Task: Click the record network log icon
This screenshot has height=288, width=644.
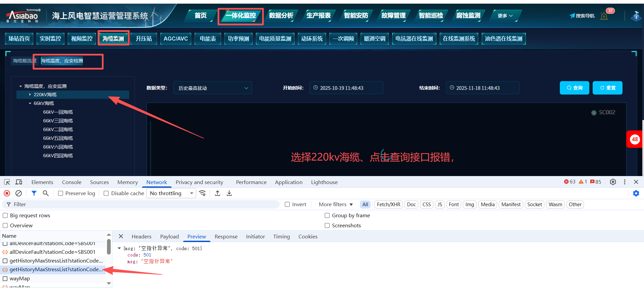Action: click(x=7, y=193)
